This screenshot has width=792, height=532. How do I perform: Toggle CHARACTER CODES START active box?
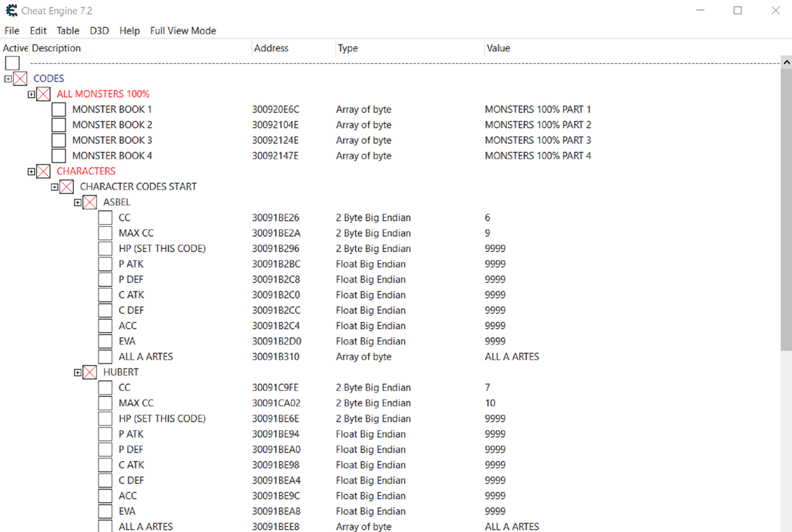[x=67, y=187]
